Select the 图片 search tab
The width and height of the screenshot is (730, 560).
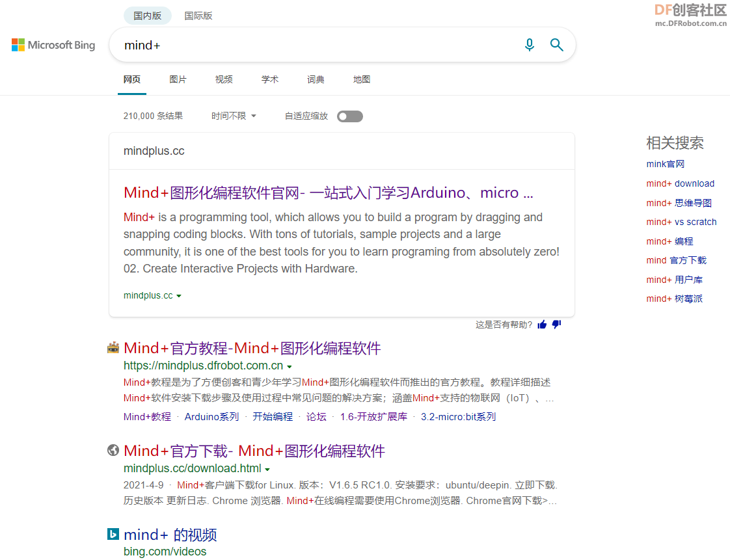pos(178,79)
